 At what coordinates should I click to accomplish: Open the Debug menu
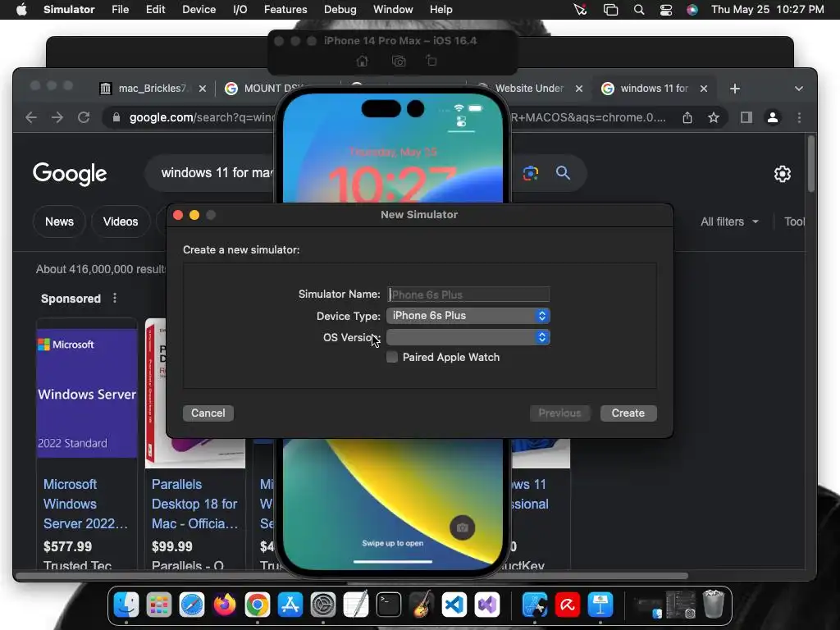pos(340,10)
